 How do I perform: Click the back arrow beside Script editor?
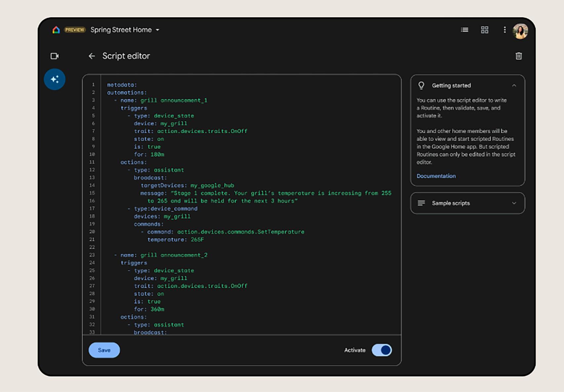click(x=92, y=56)
